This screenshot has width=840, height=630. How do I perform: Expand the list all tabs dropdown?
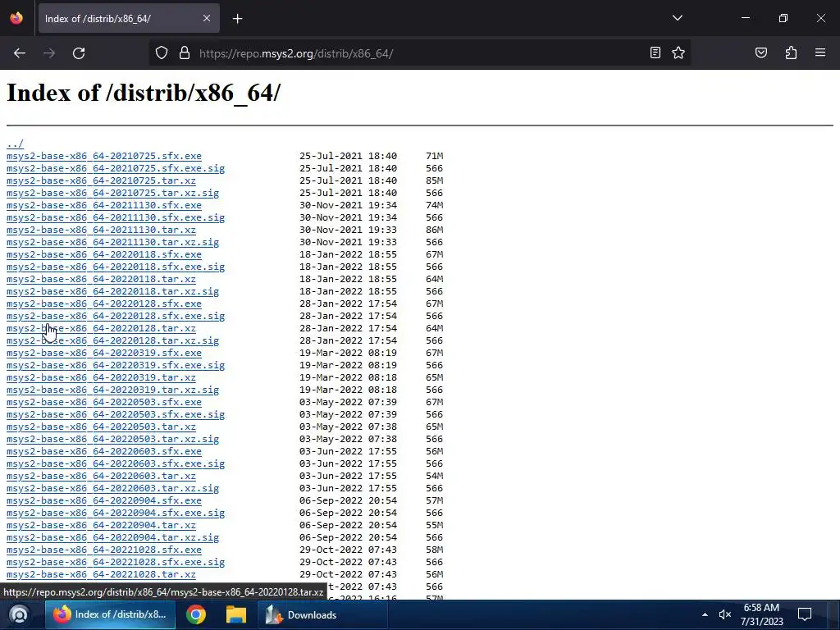pyautogui.click(x=677, y=18)
